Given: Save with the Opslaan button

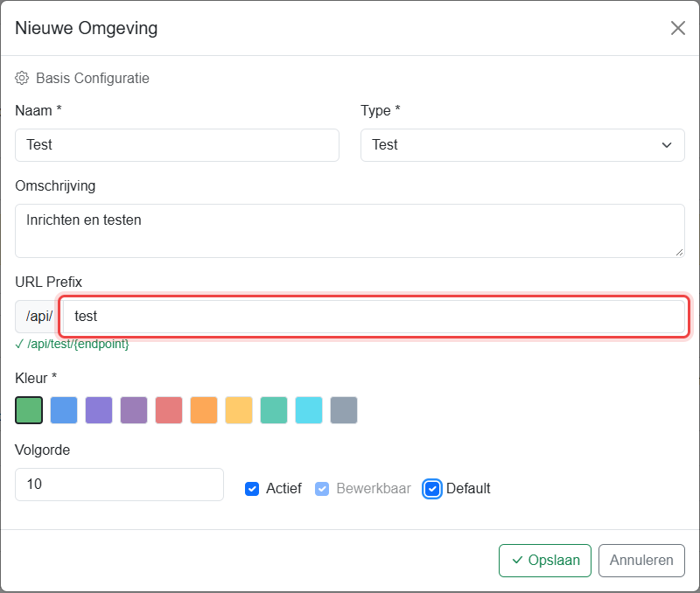Looking at the screenshot, I should coord(544,560).
